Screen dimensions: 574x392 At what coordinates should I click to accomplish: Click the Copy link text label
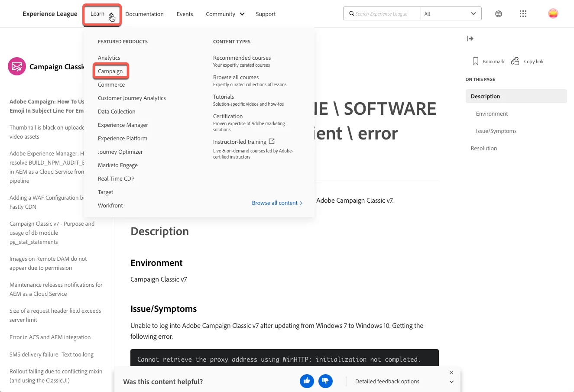pyautogui.click(x=534, y=62)
